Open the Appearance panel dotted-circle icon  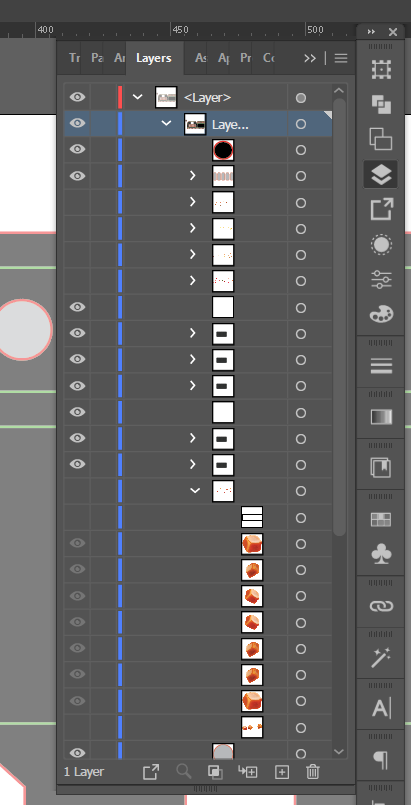(381, 244)
